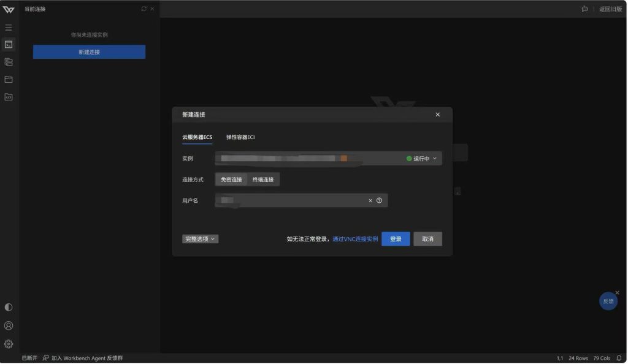Open the settings gear in sidebar
This screenshot has height=364, width=628.
[x=9, y=344]
